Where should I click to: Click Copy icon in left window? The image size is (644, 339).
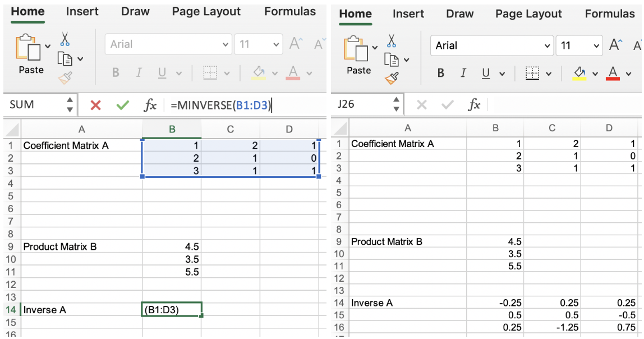[65, 59]
